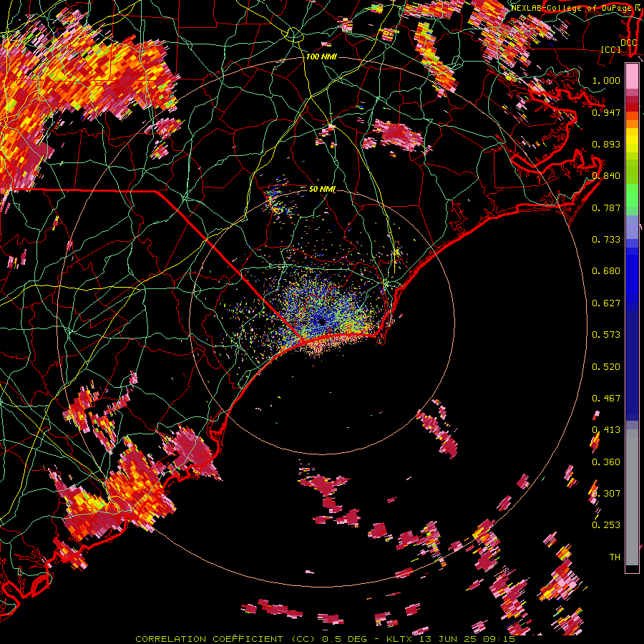644x644 pixels.
Task: Click the 0.307 scale value
Action: (x=606, y=494)
